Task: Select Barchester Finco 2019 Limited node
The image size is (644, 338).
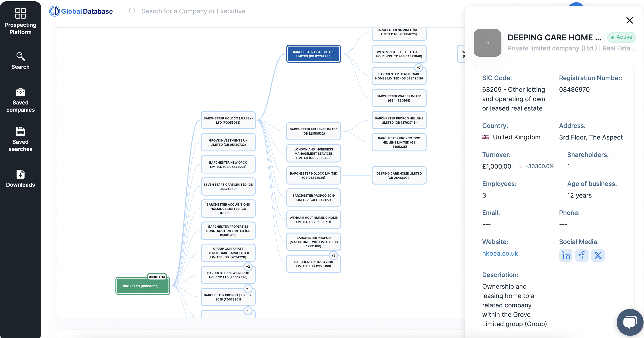Action: pyautogui.click(x=314, y=264)
